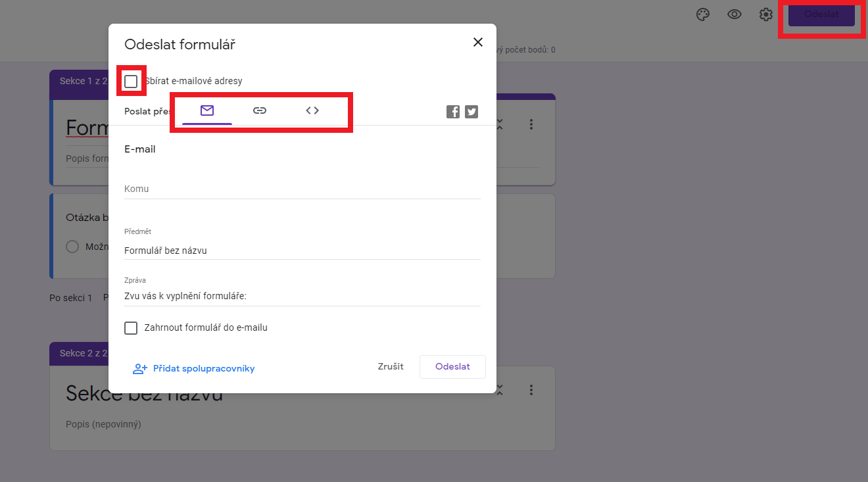Confirm with the dialog's Odeslat button

pos(452,367)
